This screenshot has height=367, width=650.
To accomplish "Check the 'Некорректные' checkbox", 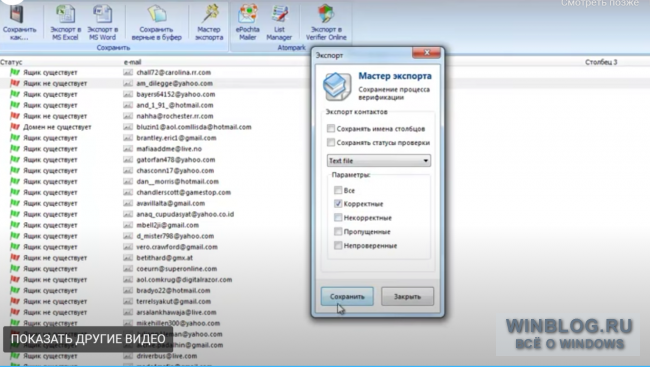I will tap(338, 218).
